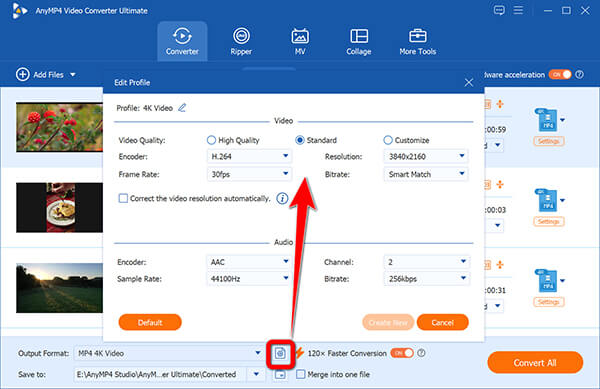Expand format arrow beside first video's MP4 icon

(x=562, y=120)
